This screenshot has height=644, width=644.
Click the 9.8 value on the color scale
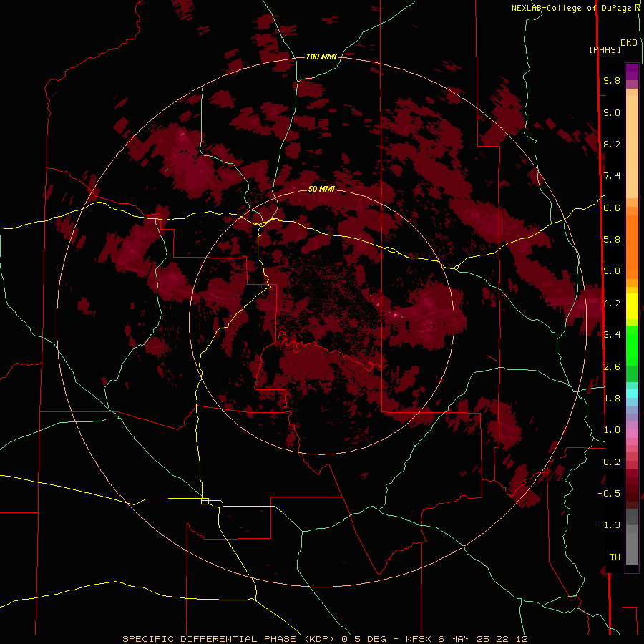coord(612,80)
